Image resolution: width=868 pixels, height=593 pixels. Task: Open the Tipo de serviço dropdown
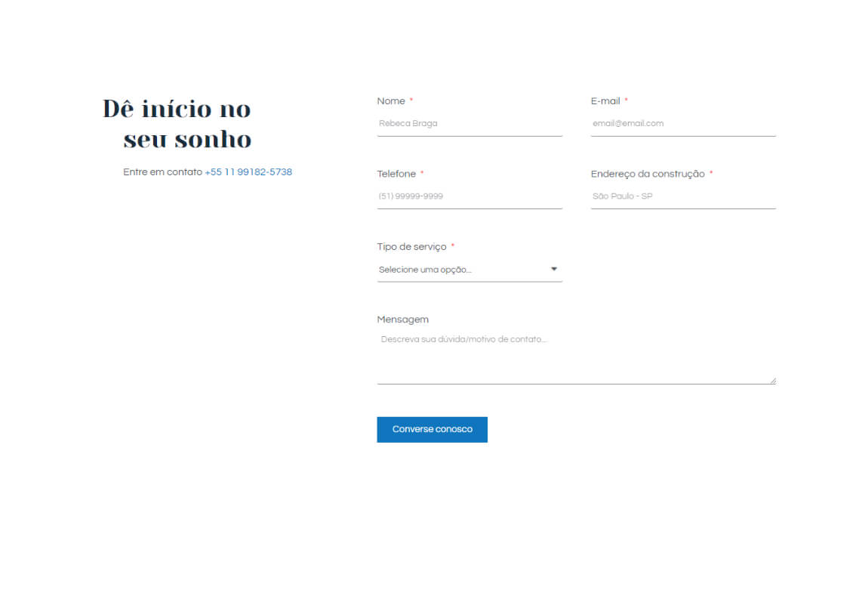pyautogui.click(x=469, y=270)
